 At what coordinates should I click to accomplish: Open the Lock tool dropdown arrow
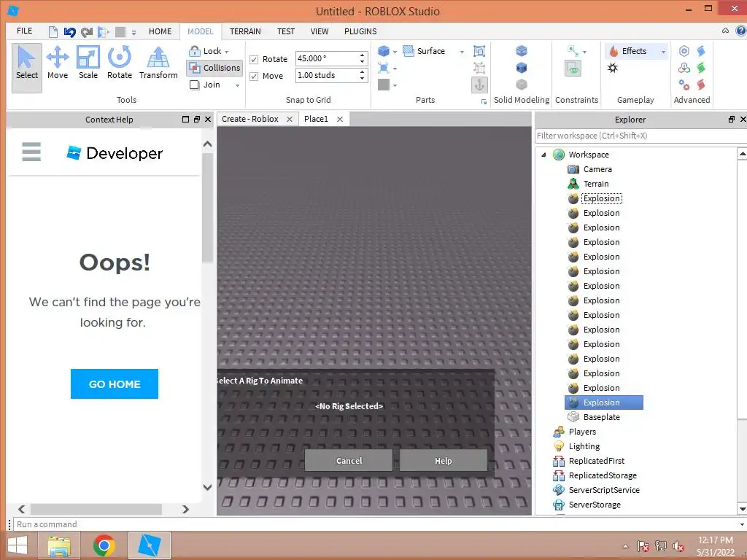click(227, 52)
